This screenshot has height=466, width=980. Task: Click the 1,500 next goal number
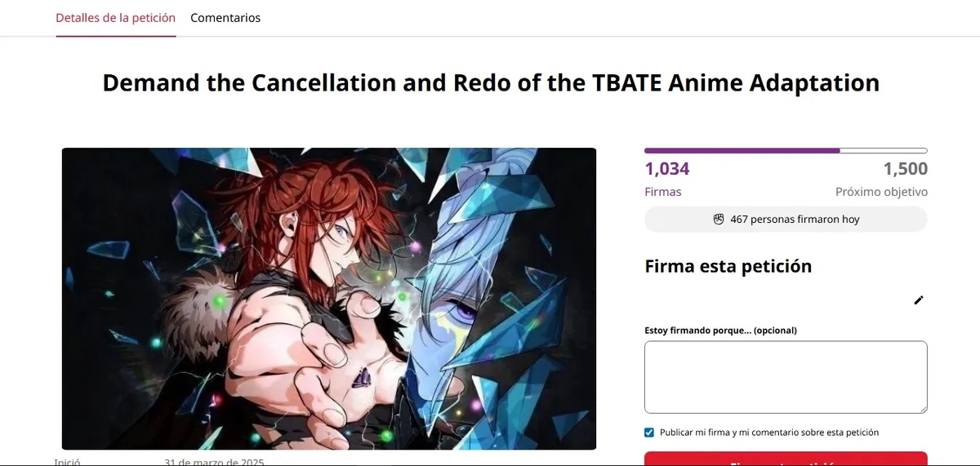tap(905, 169)
